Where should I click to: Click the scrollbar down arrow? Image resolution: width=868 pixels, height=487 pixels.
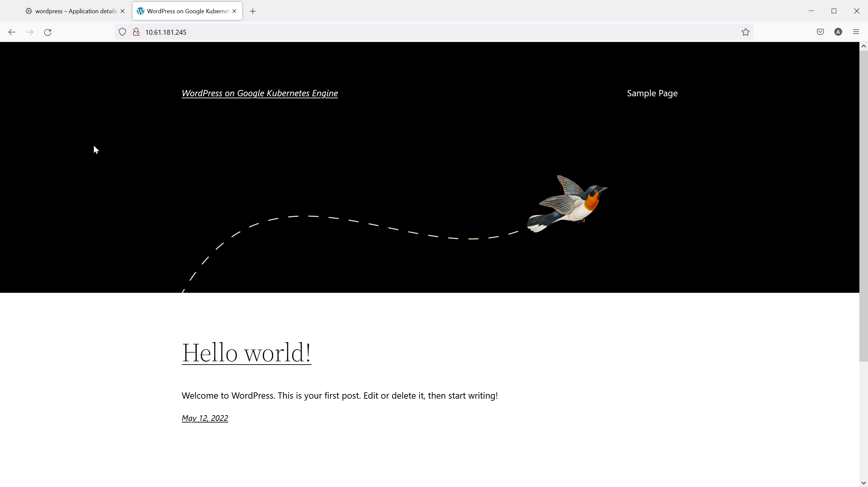click(x=863, y=483)
